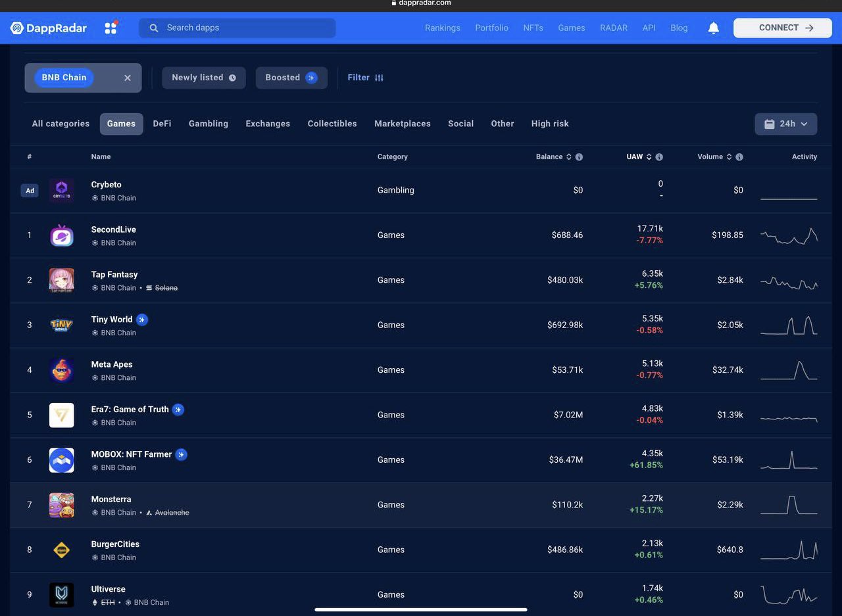Click the MOBOX dapp logo

point(61,460)
